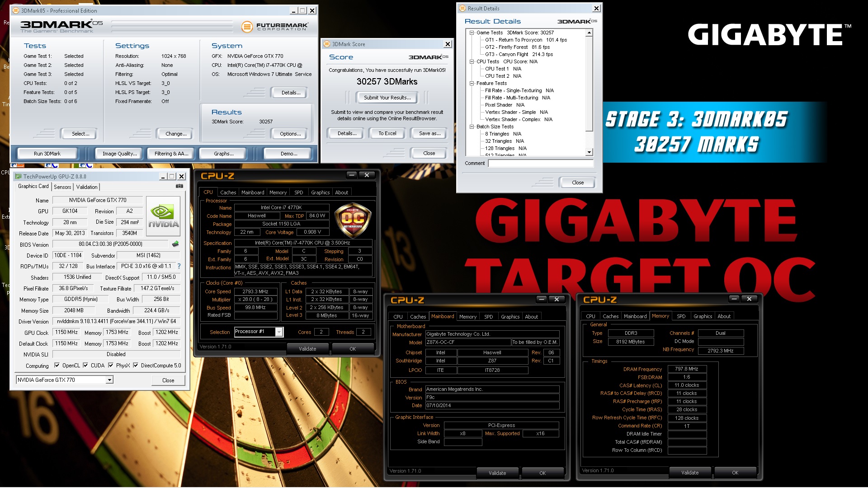Click the Gigabyte OC Motherboard badge in CPU-Z

(353, 221)
